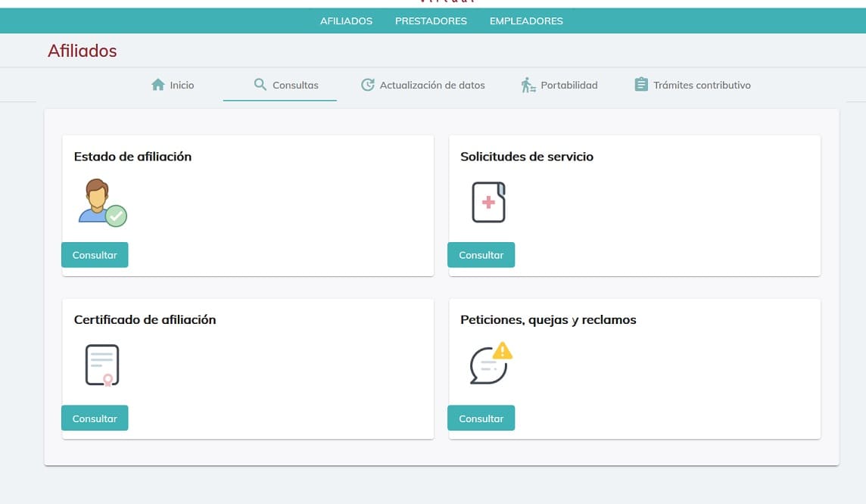
Task: Click the refresh clock icon for Actualización de datos
Action: tap(368, 85)
